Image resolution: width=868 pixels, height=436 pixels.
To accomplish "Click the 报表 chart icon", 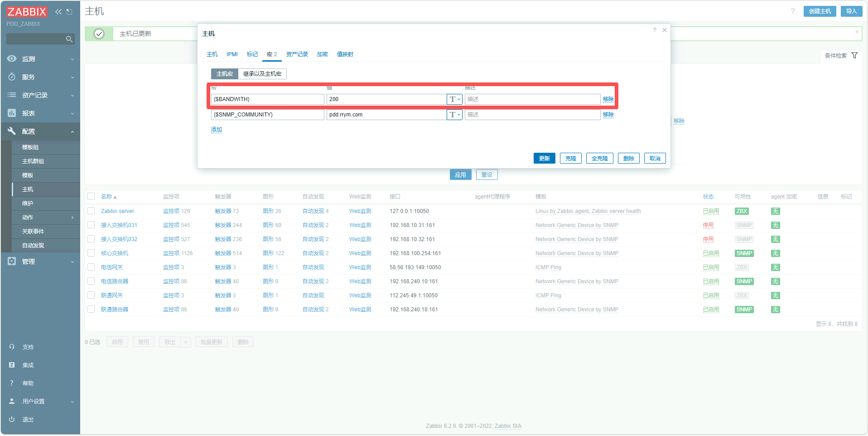I will point(12,113).
